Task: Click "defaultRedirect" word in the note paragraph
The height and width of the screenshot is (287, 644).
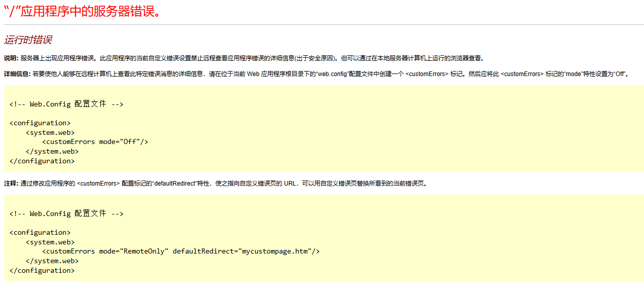Action: 175,184
